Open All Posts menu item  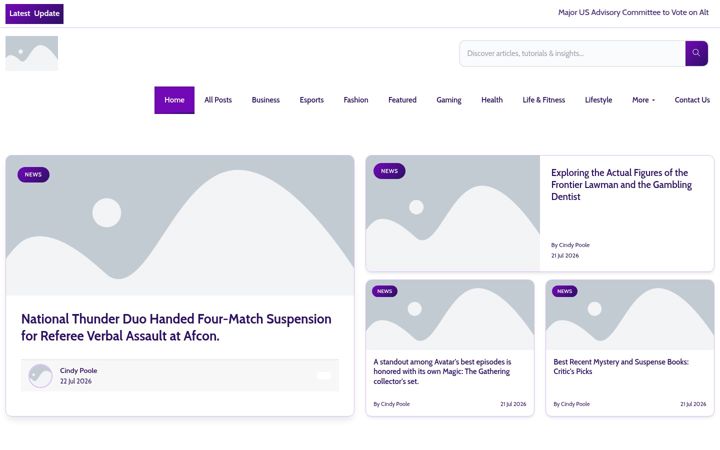click(x=218, y=100)
